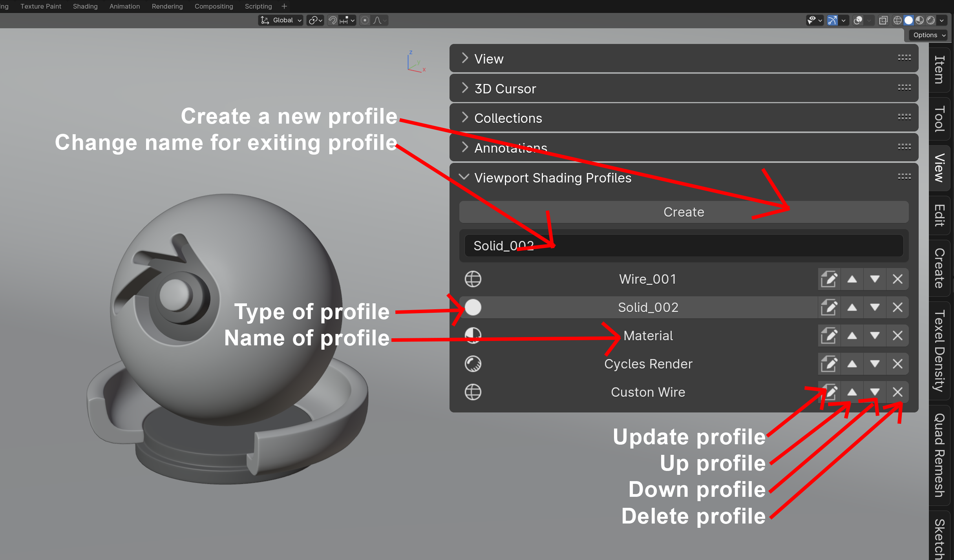
Task: Move the Solid_002 profile up
Action: [x=852, y=307]
